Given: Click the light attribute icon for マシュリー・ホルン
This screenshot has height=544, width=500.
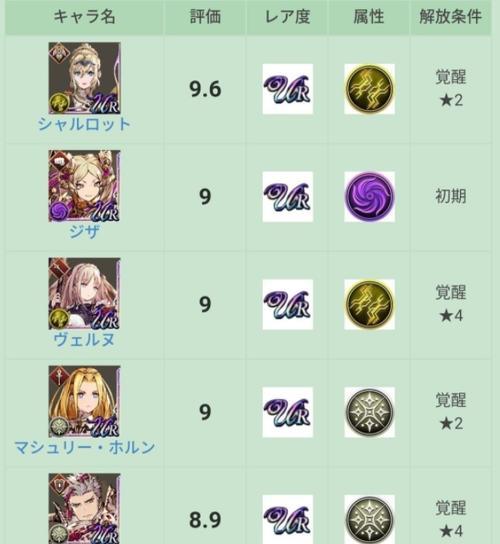Looking at the screenshot, I should coord(369,412).
